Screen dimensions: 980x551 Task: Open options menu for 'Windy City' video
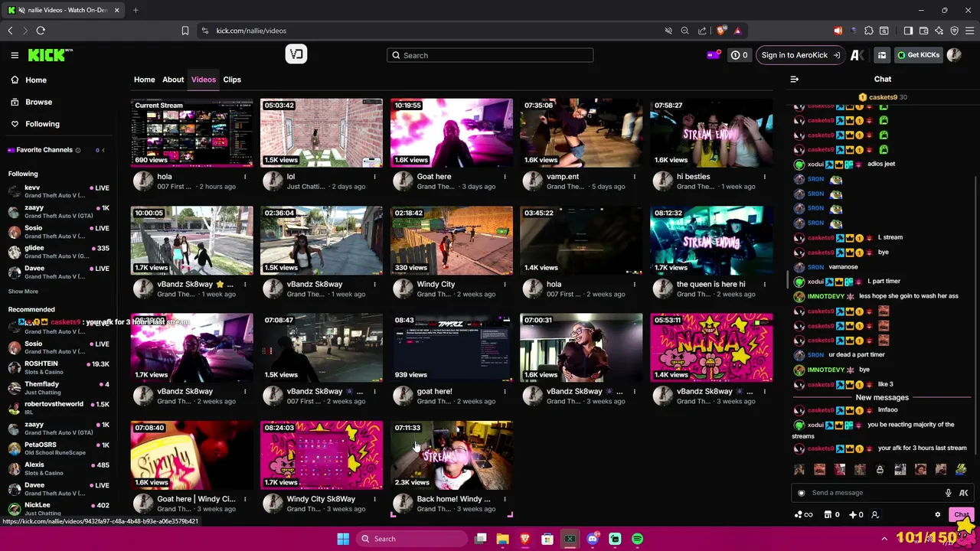tap(505, 285)
